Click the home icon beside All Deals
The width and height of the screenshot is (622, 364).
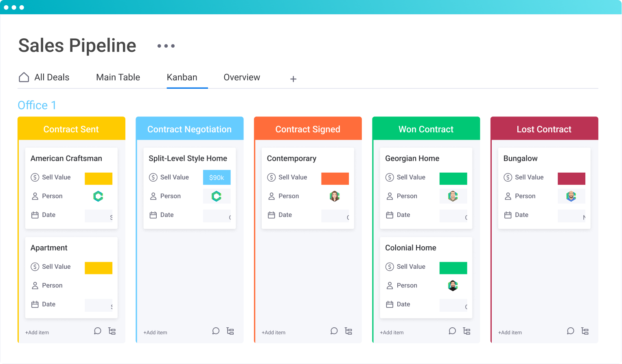24,77
